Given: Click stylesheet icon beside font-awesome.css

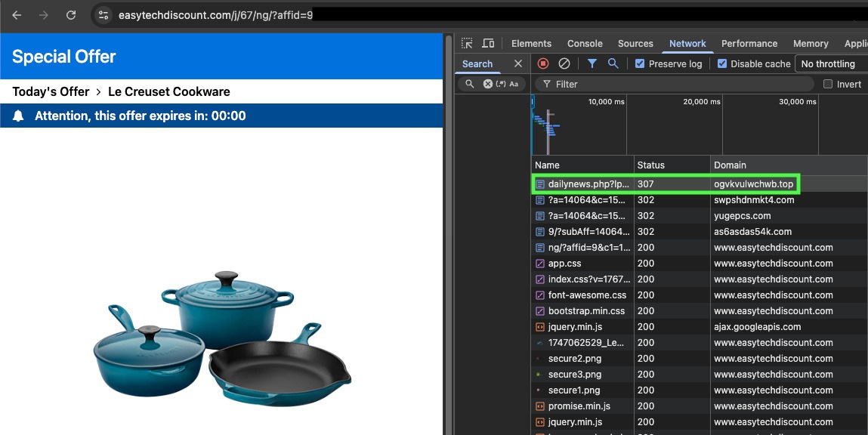Looking at the screenshot, I should 539,295.
